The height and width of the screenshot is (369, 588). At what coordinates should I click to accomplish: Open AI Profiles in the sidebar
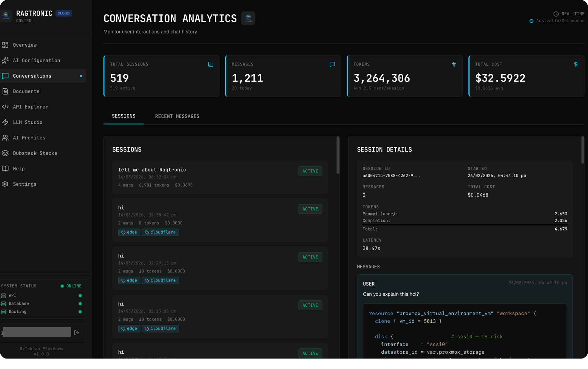point(28,138)
